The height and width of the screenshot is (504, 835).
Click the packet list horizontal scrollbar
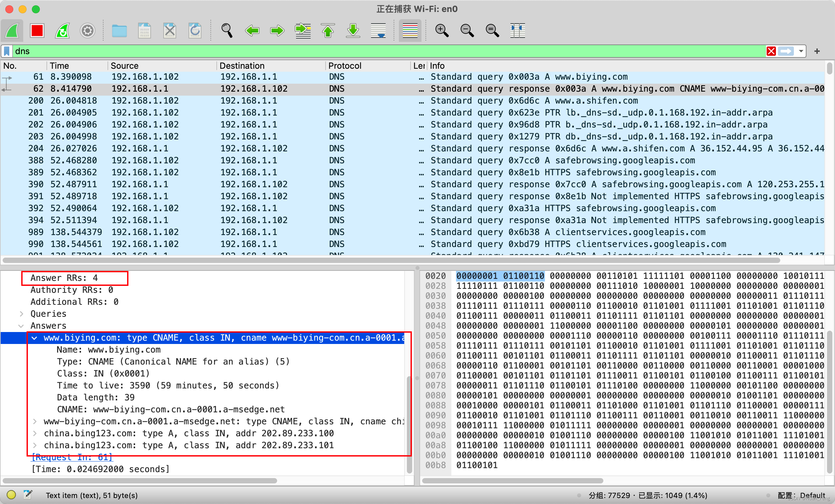[390, 260]
